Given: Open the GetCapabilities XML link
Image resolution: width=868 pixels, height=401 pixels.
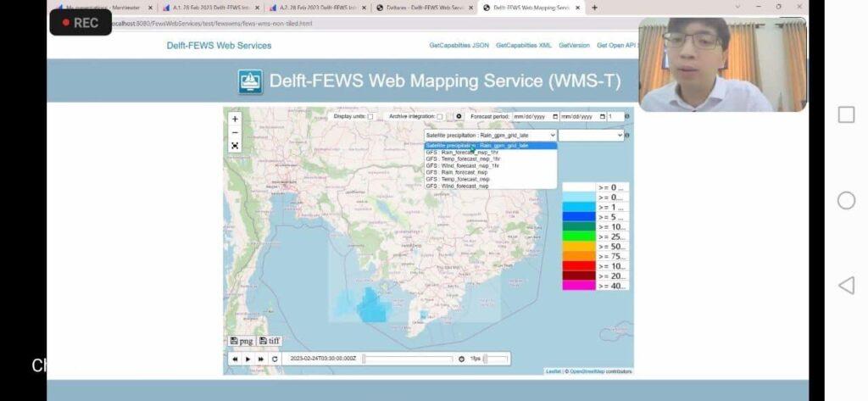Looking at the screenshot, I should [524, 46].
